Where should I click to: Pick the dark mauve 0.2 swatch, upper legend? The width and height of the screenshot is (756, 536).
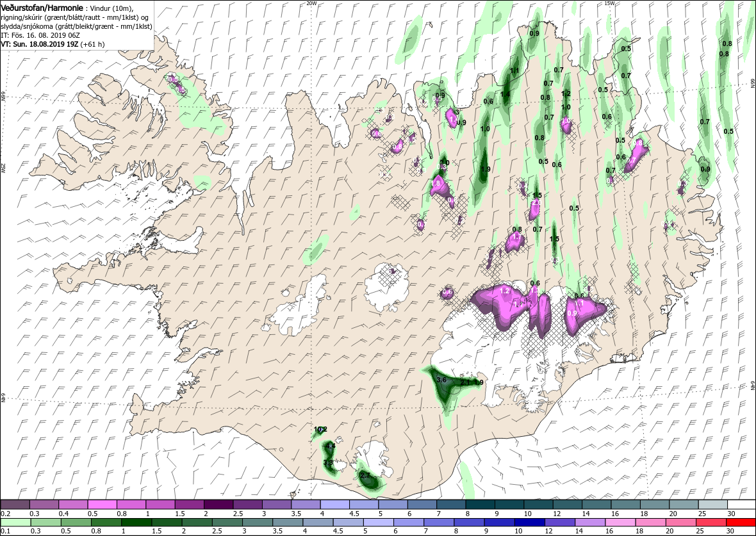click(15, 504)
